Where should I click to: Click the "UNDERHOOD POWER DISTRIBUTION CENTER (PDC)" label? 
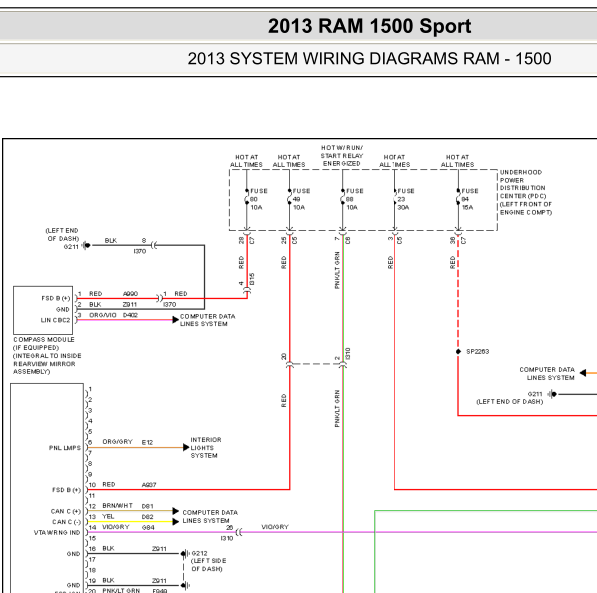(526, 192)
